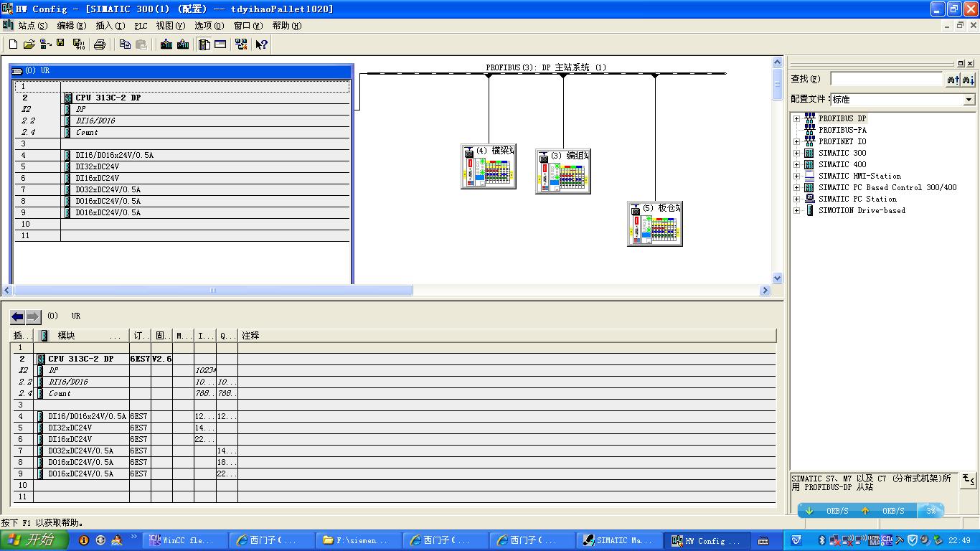Save the hardware configuration via diskette icon
Viewport: 980px width, 551px height.
(x=61, y=44)
